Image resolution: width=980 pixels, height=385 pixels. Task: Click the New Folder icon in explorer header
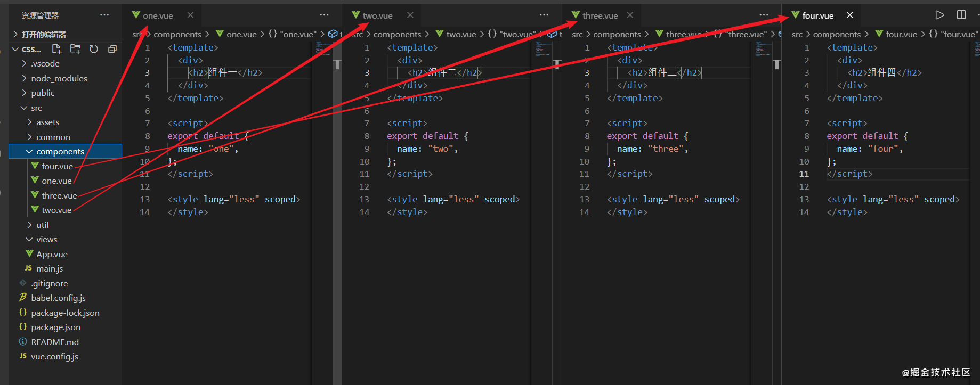pyautogui.click(x=75, y=49)
